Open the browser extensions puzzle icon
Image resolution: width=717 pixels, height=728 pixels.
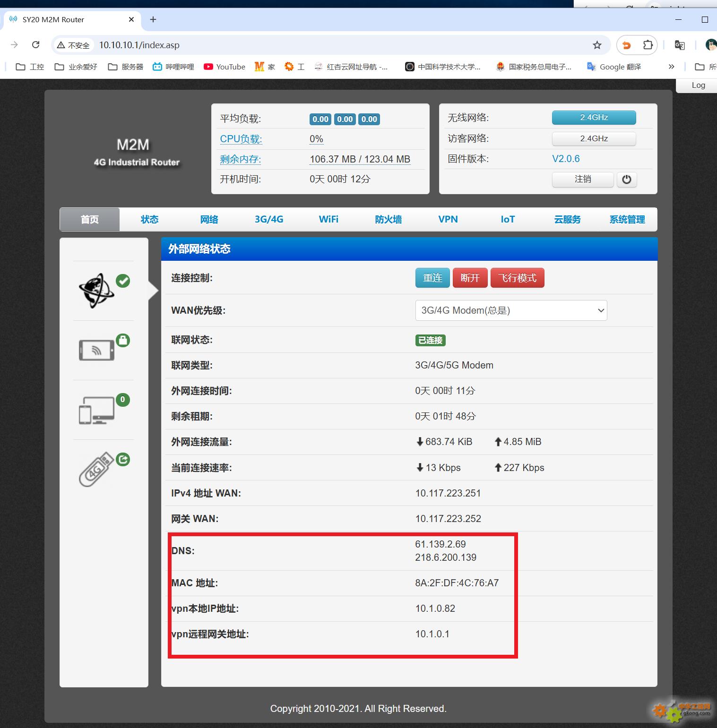pyautogui.click(x=648, y=45)
